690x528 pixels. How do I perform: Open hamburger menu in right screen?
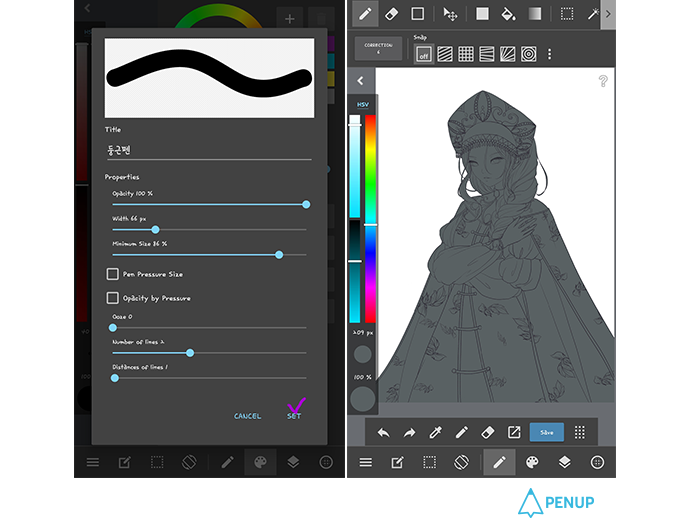(366, 462)
